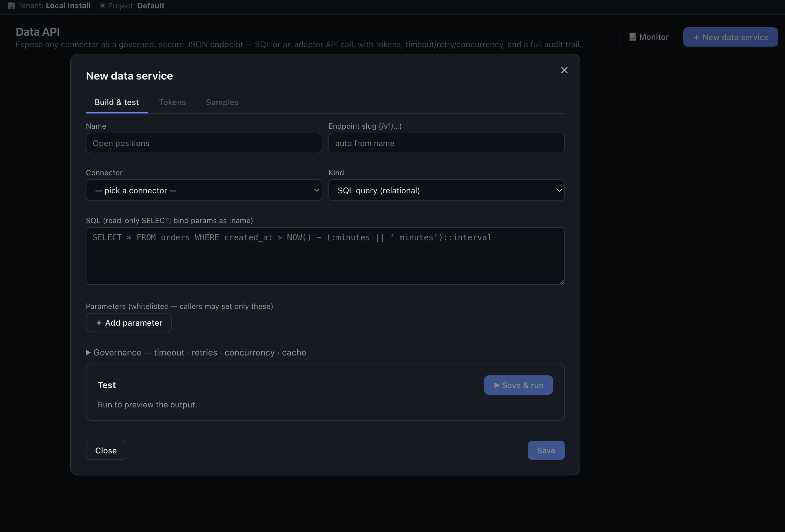Switch to the Build & test tab
785x532 pixels.
[117, 102]
